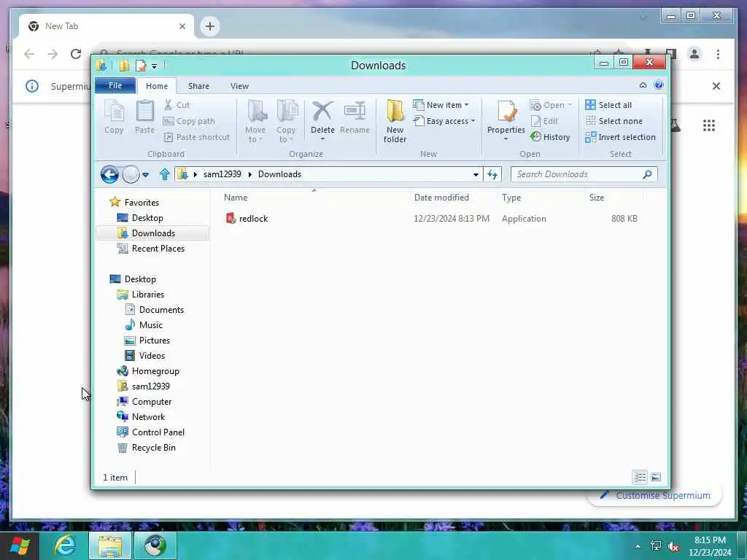Click new folder icon in title bar

124,65
